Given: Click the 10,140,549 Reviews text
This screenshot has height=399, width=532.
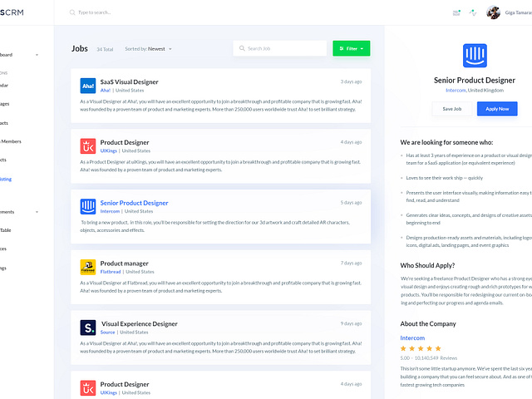Looking at the screenshot, I should pos(436,358).
